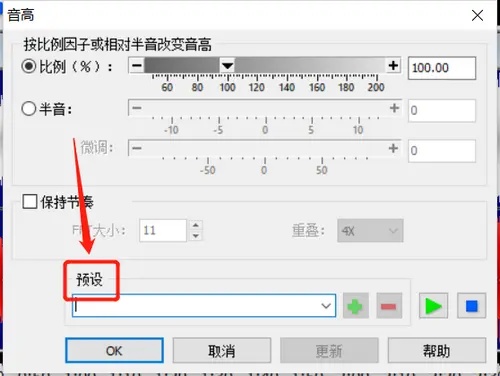Stop preview with the blue square
Image resolution: width=500 pixels, height=376 pixels.
(x=472, y=306)
